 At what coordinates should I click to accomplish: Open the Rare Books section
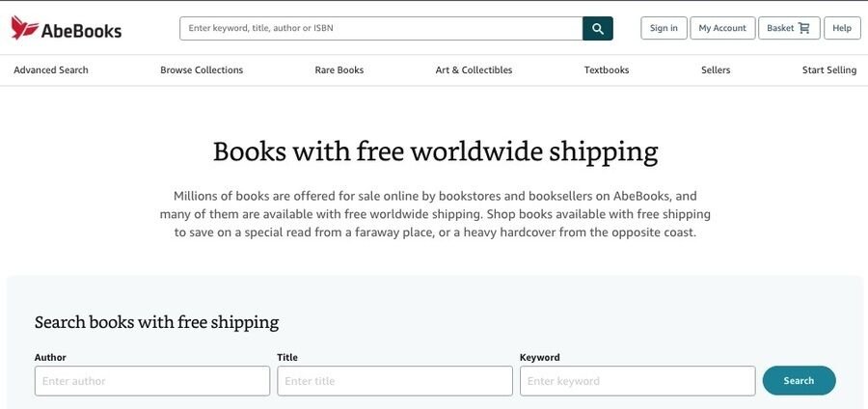(x=339, y=70)
